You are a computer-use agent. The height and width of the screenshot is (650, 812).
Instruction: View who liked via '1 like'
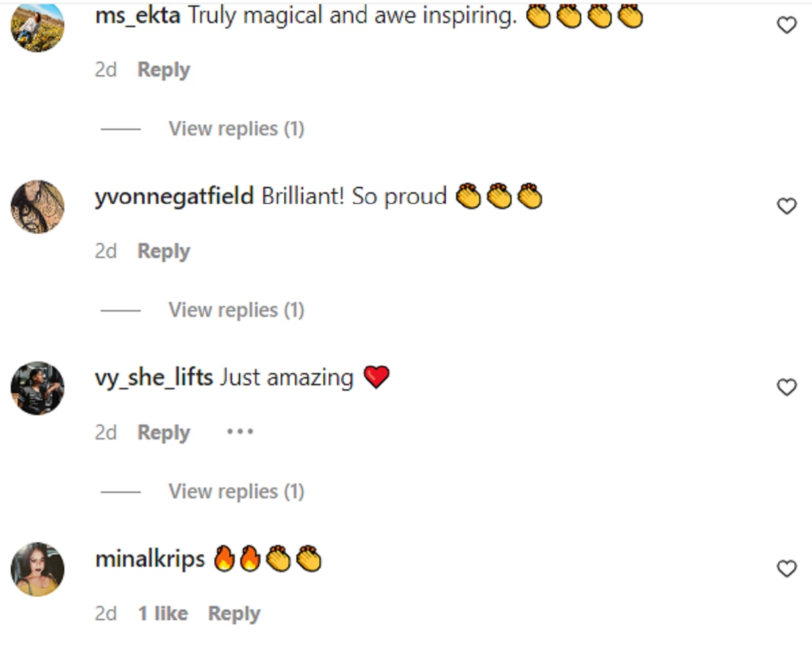click(x=163, y=613)
